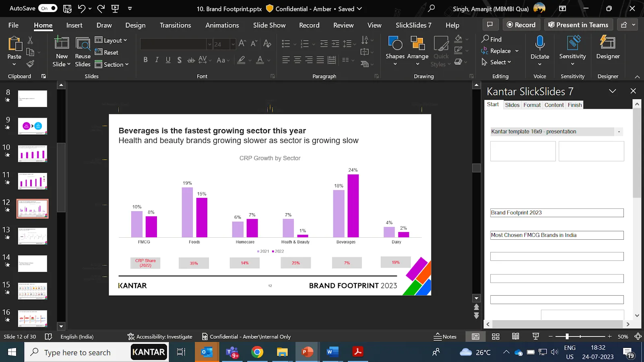
Task: Clear all text formatting
Action: pos(267,43)
